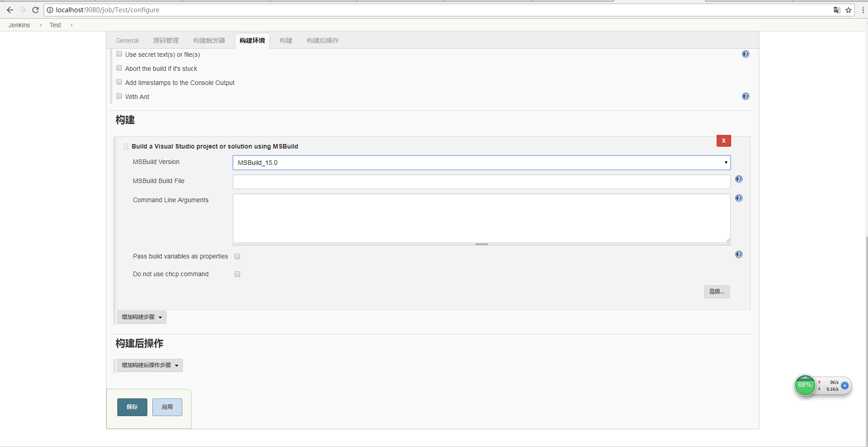Check Pass build variables as properties

(x=237, y=256)
